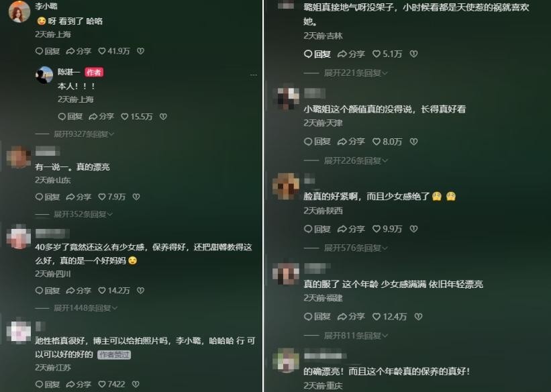Viewport: 551px width, 392px height.
Task: Dislike the 山东 comment 有一说一
Action: click(x=136, y=197)
